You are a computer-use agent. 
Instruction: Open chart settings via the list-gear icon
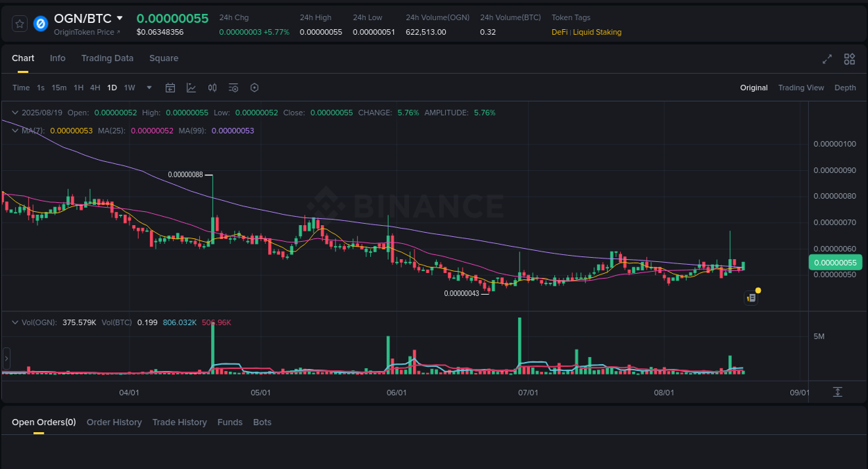[x=233, y=88]
